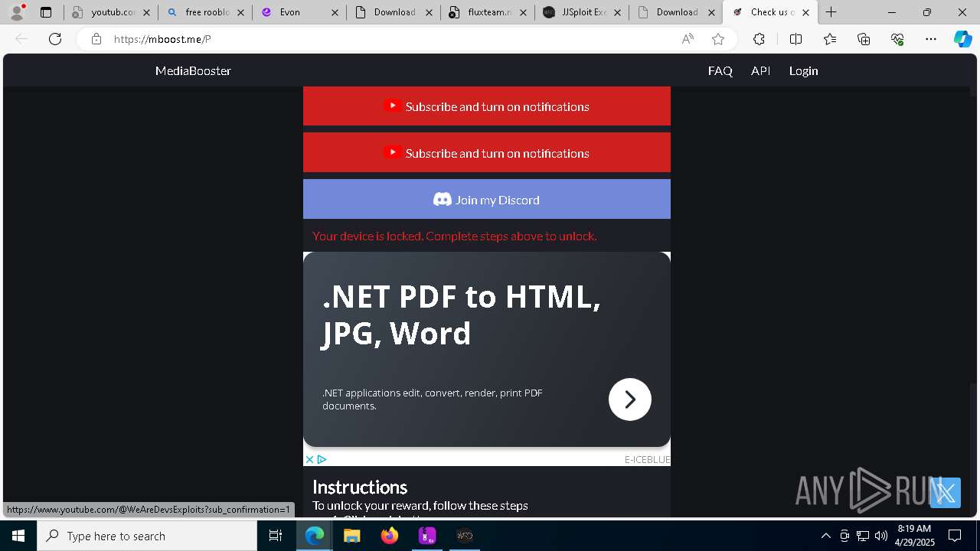Open a new browser tab

pos(831,12)
